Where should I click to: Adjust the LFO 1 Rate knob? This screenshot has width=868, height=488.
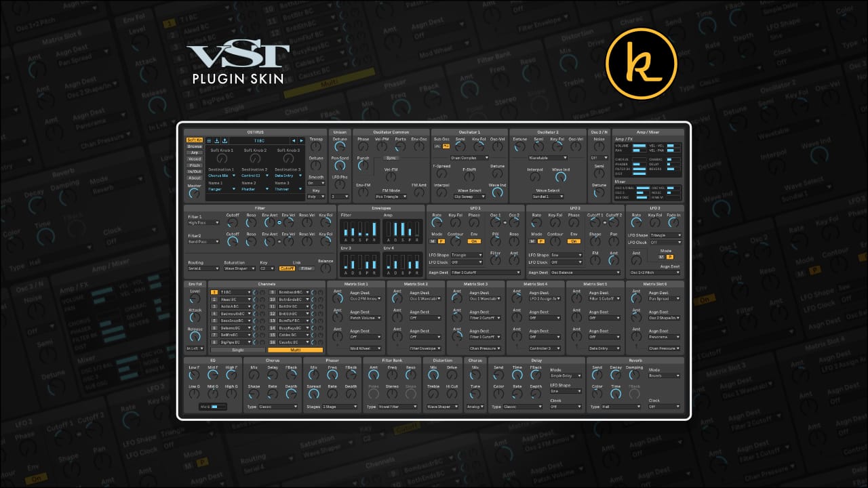tap(437, 222)
